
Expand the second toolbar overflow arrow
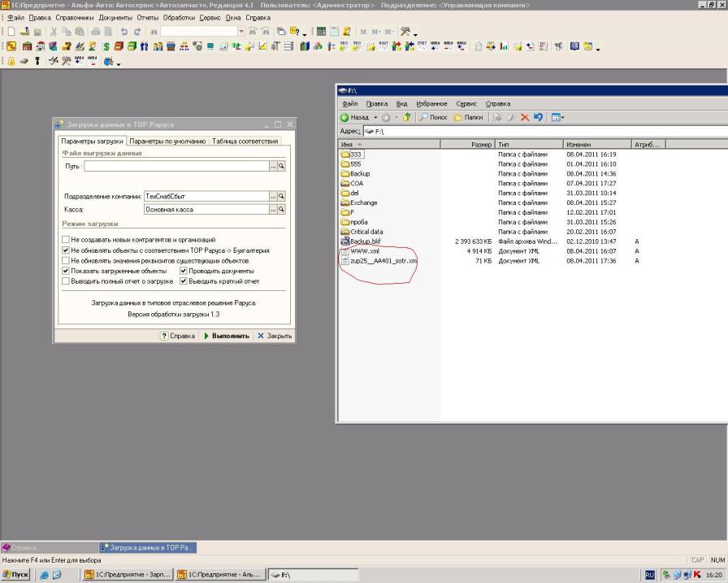[598, 50]
